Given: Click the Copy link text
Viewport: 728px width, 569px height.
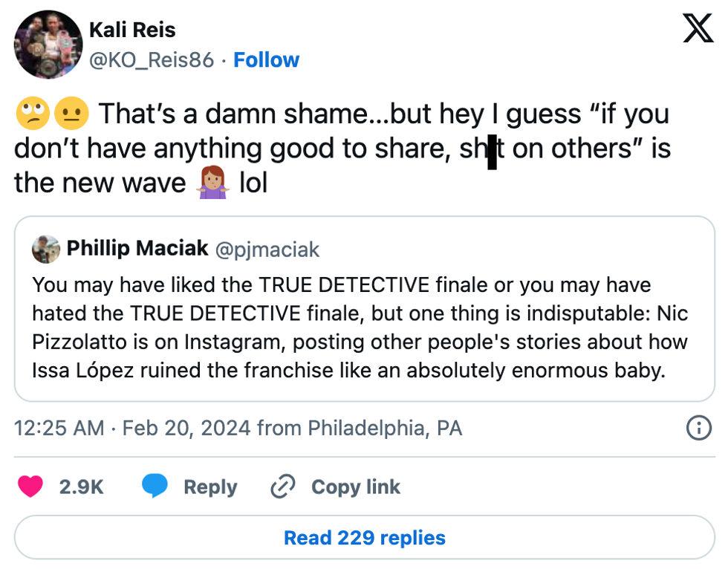Looking at the screenshot, I should (355, 487).
